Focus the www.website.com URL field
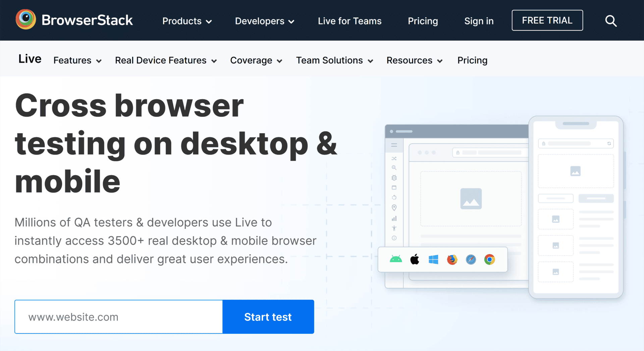Screen dimensions: 644x351 pos(118,317)
